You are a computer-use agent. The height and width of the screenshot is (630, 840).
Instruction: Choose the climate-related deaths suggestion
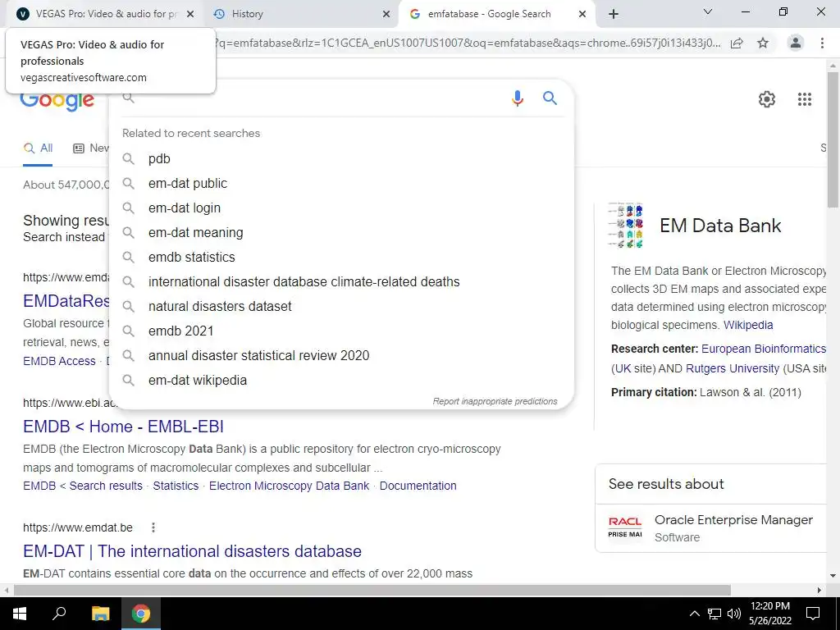coord(341,282)
